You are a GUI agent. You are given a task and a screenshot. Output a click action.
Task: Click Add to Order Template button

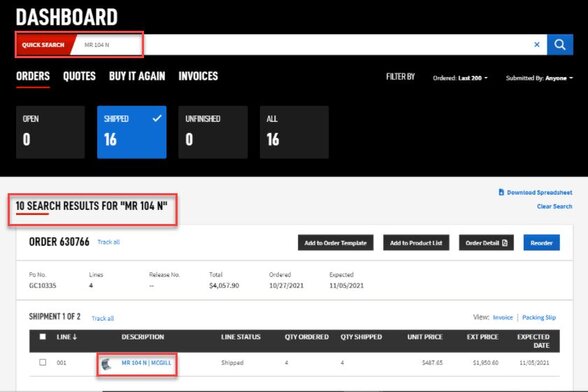(336, 243)
